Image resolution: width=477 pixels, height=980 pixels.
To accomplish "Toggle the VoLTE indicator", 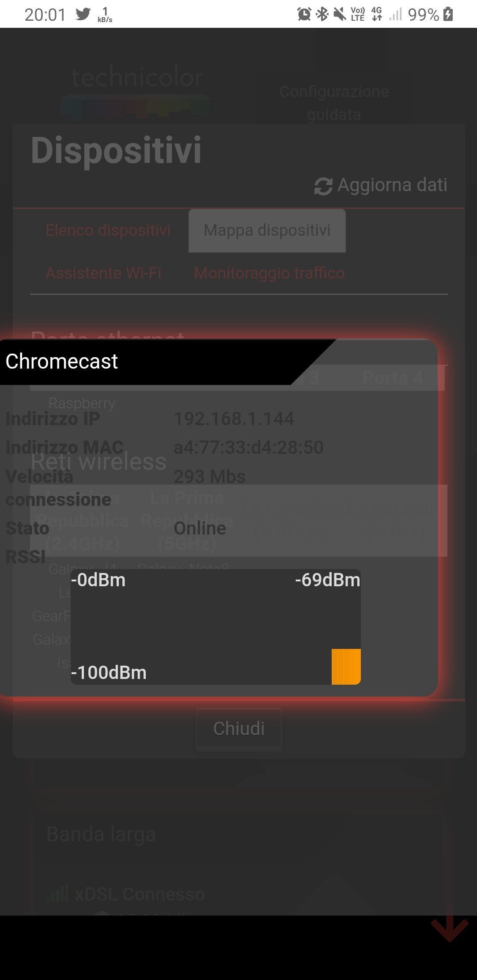I will pyautogui.click(x=357, y=14).
